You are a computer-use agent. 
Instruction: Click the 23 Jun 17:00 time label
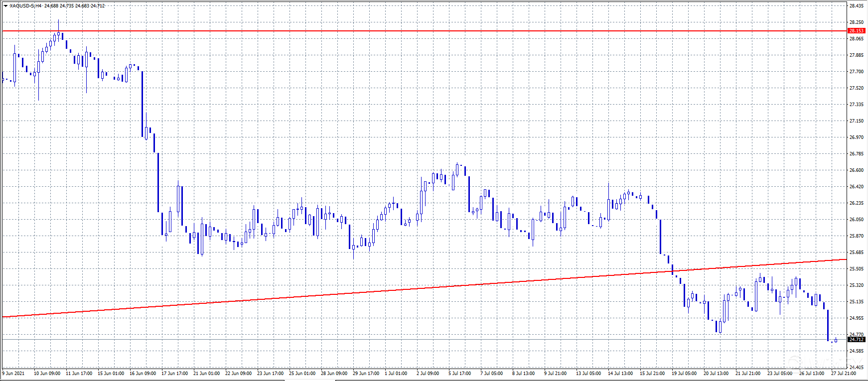[x=271, y=373]
